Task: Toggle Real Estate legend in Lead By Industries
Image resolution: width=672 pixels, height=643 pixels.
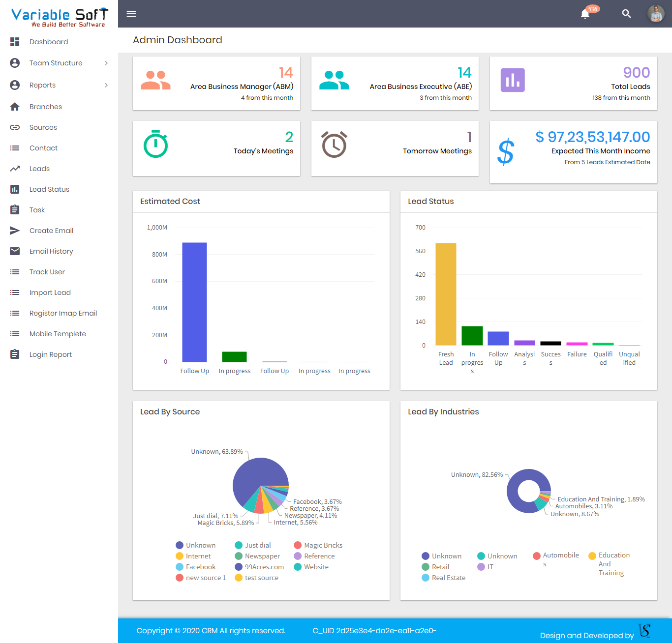Action: (443, 578)
